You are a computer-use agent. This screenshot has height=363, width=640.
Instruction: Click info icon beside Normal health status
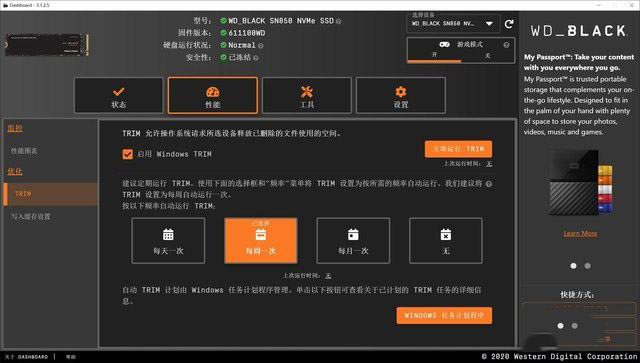pyautogui.click(x=260, y=46)
